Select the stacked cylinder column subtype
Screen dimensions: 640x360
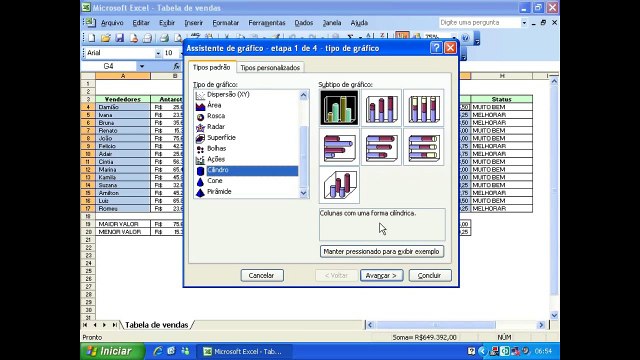(382, 108)
